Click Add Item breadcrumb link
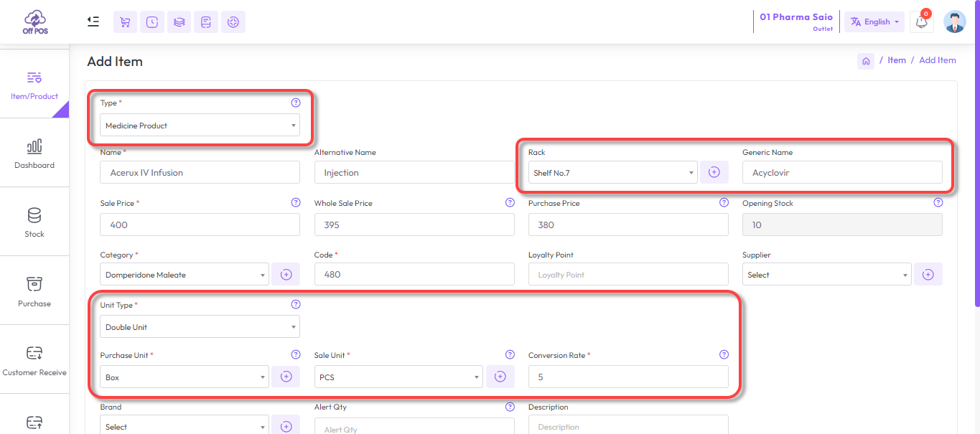The width and height of the screenshot is (980, 434). pos(938,60)
